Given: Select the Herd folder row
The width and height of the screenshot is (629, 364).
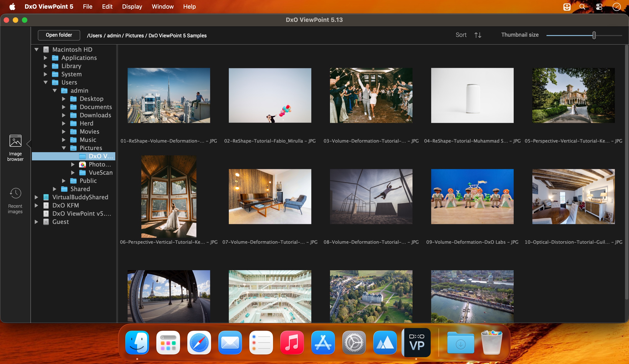Looking at the screenshot, I should (x=74, y=123).
